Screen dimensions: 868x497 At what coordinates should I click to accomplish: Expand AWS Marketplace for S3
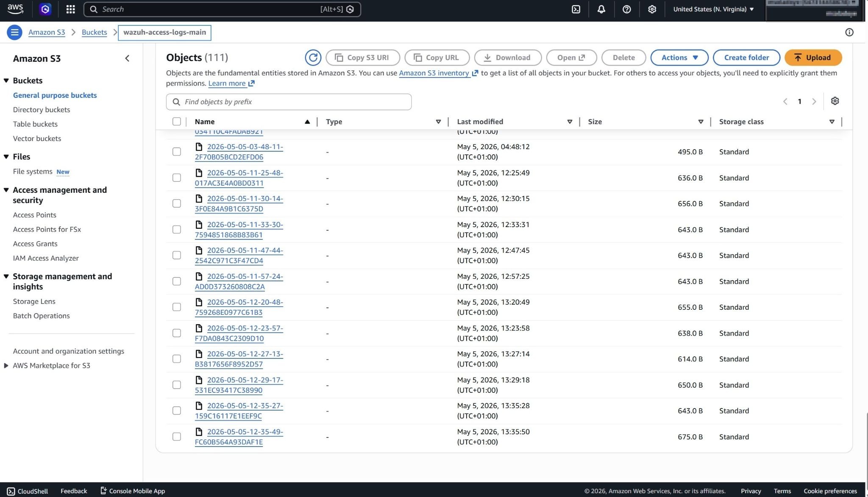(6, 366)
